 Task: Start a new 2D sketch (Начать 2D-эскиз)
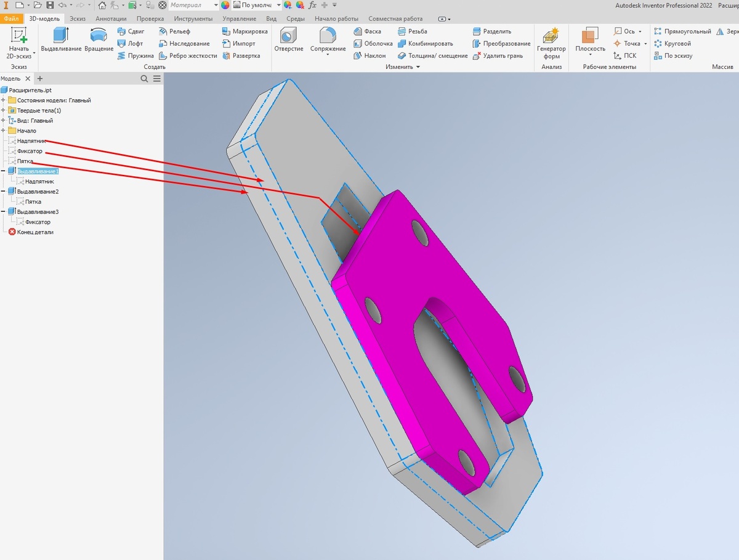pos(19,43)
